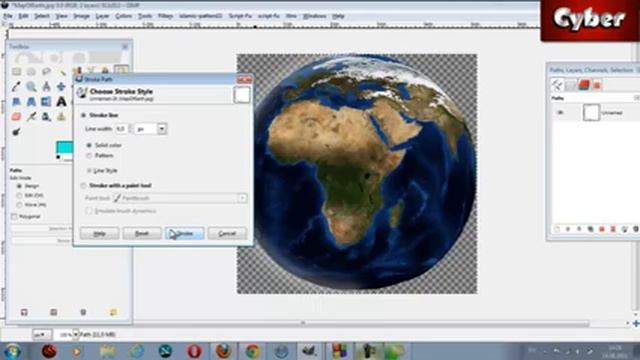This screenshot has width=640, height=360.
Task: Select the Zoom magnifier tool
Action: pyautogui.click(x=31, y=87)
